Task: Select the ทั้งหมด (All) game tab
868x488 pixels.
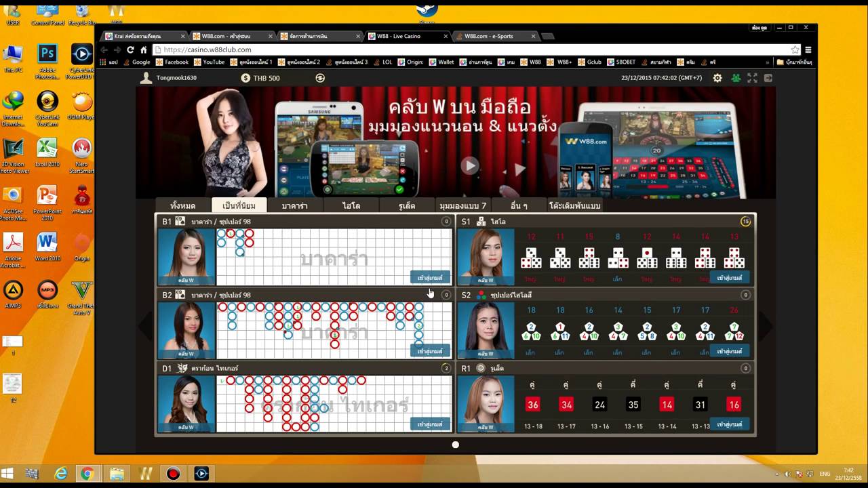Action: [182, 205]
